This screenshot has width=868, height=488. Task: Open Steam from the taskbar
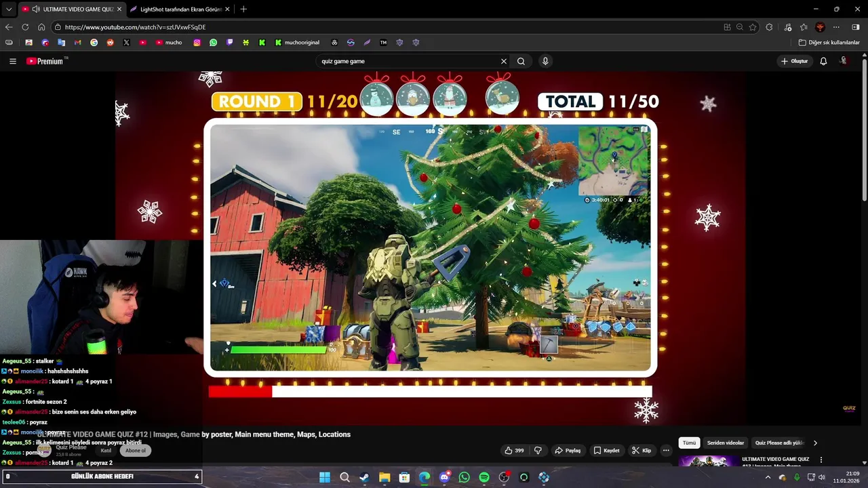pos(364,477)
